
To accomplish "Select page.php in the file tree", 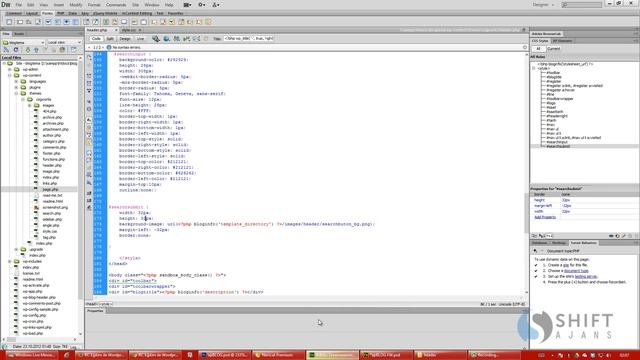I will [x=50, y=189].
